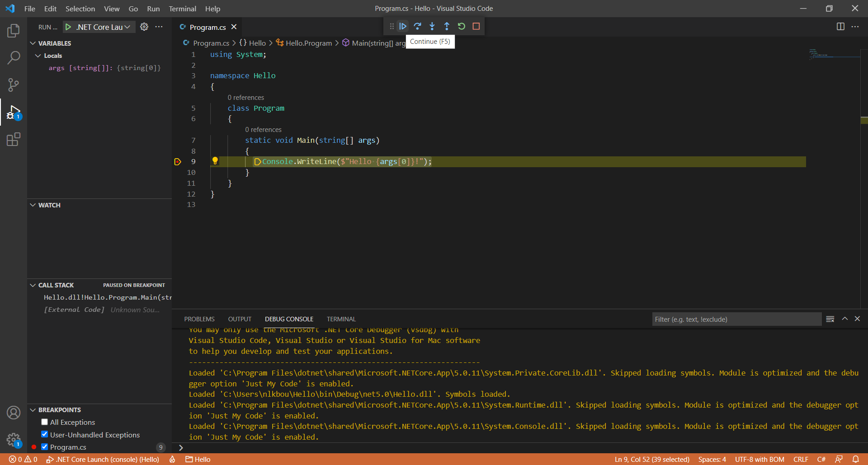
Task: Start debugging with green play arrow
Action: (68, 27)
